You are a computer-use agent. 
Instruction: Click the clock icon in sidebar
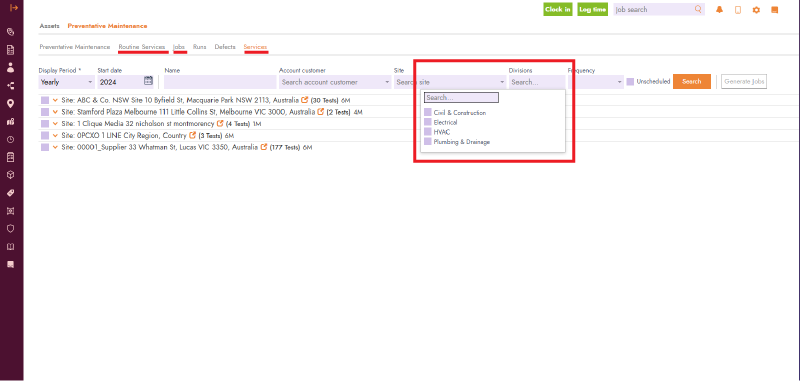(10, 140)
